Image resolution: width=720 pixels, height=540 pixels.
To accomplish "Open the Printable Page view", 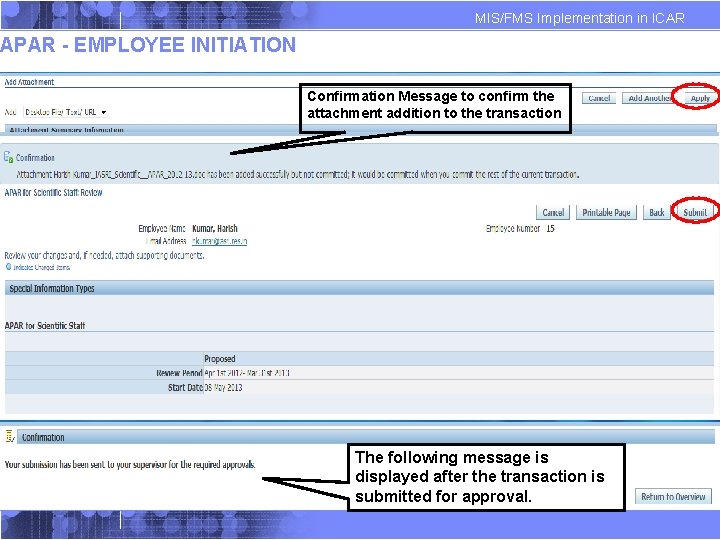I will pos(606,212).
